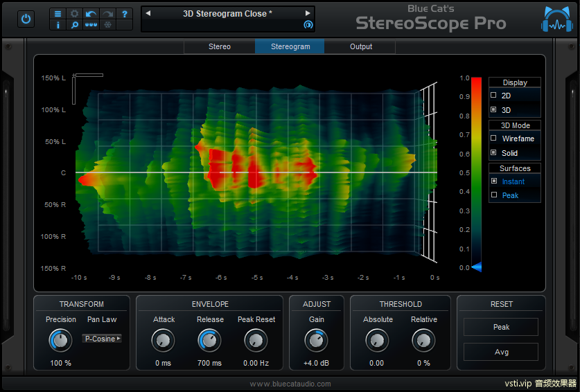Click the blue circular icon in preset display
Screen dimensions: 580x392
(x=308, y=25)
